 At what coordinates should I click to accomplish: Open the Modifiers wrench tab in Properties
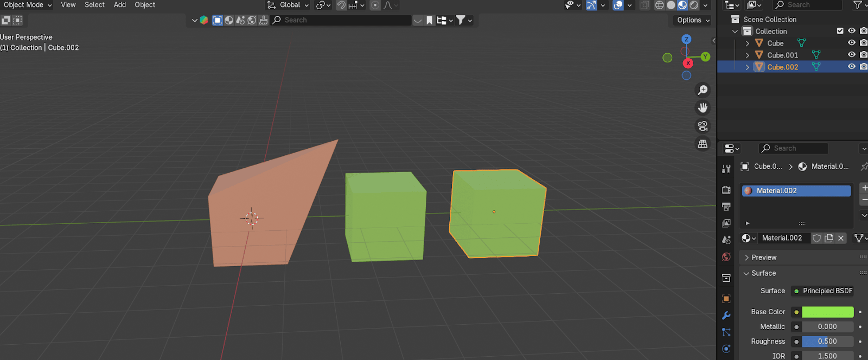pos(726,315)
